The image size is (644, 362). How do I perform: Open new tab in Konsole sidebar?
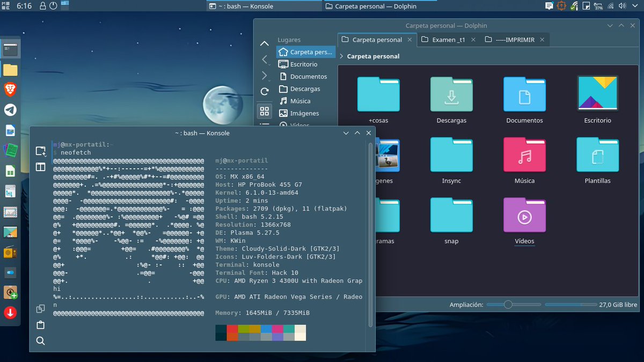pyautogui.click(x=40, y=151)
